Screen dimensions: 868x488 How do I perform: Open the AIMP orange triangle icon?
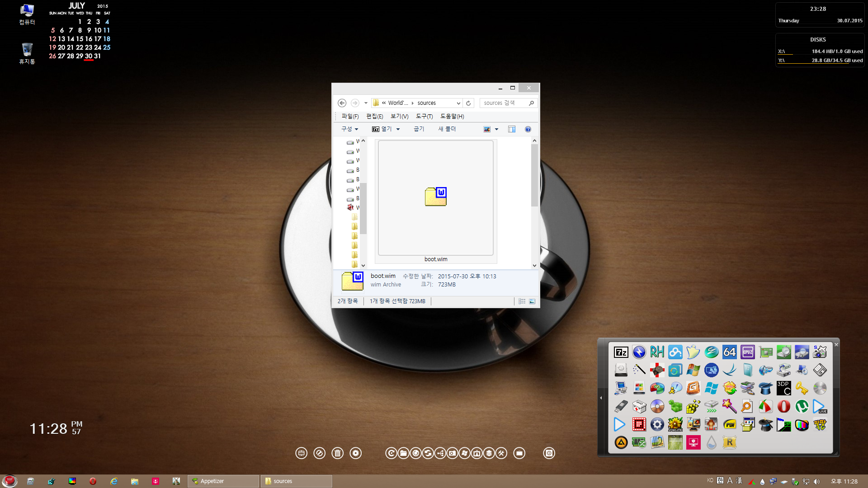(621, 442)
